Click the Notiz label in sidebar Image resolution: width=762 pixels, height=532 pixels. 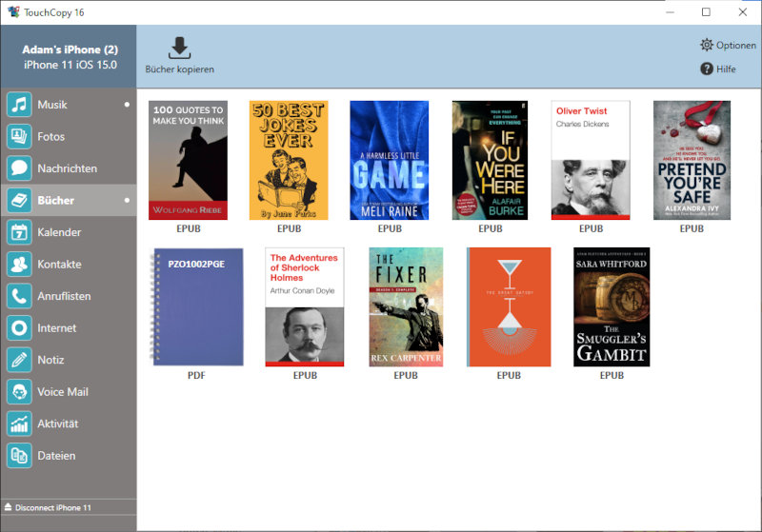50,360
